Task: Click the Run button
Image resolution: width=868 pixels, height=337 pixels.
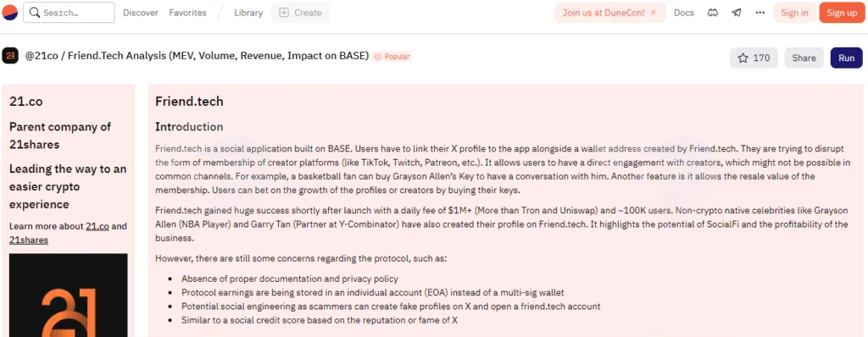Action: pyautogui.click(x=847, y=58)
